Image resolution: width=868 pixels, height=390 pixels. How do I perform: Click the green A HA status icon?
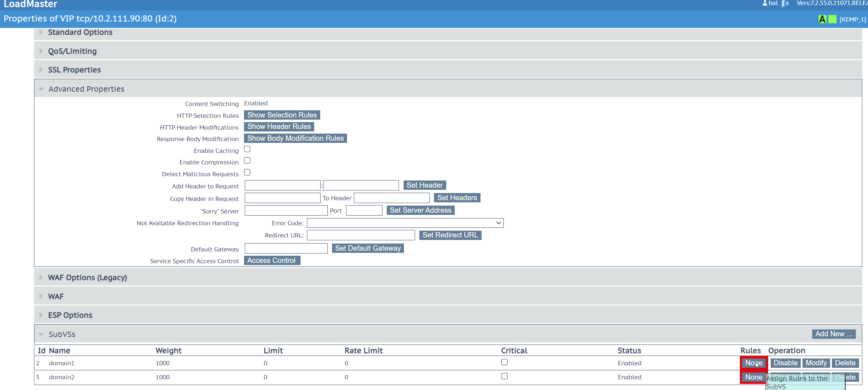pos(822,19)
